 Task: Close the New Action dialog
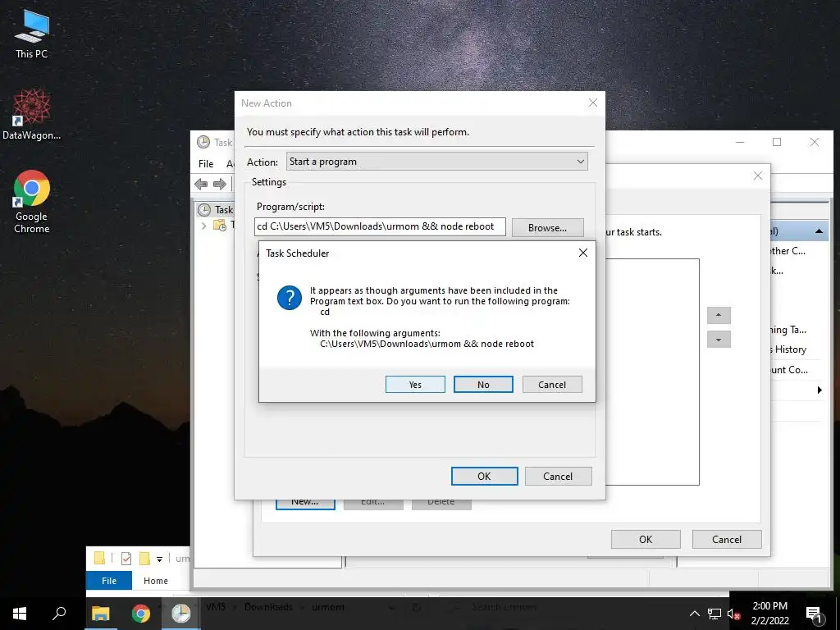[592, 103]
